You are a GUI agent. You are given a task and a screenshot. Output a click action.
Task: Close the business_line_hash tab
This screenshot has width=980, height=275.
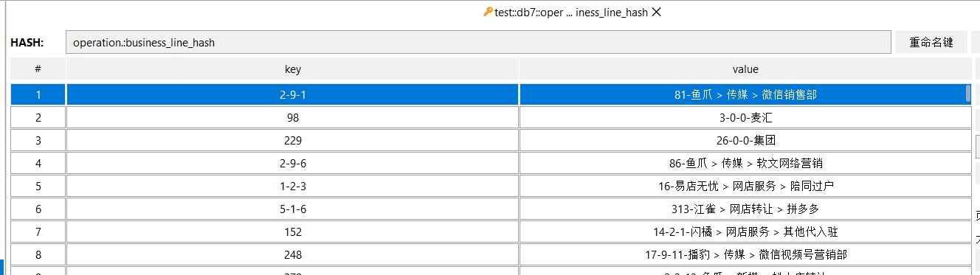(656, 12)
